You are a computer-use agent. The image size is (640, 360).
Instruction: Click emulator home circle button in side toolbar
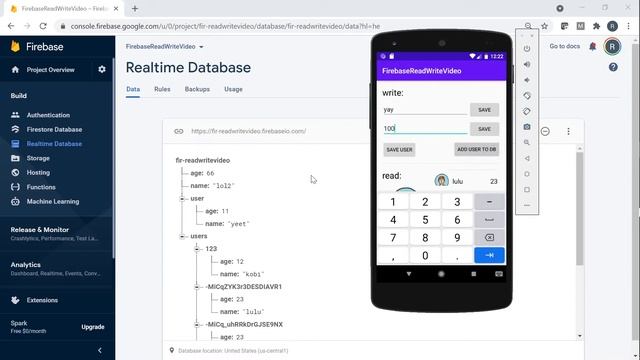527,174
